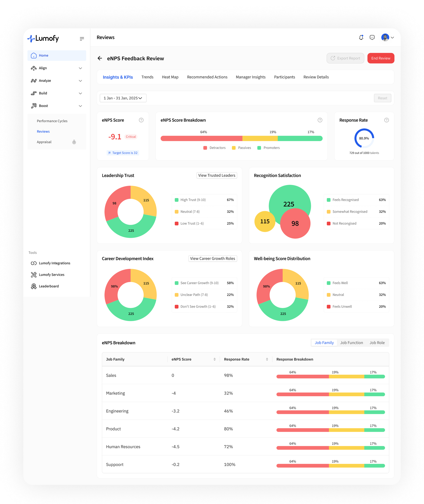Click the Reset filter button

[x=383, y=98]
